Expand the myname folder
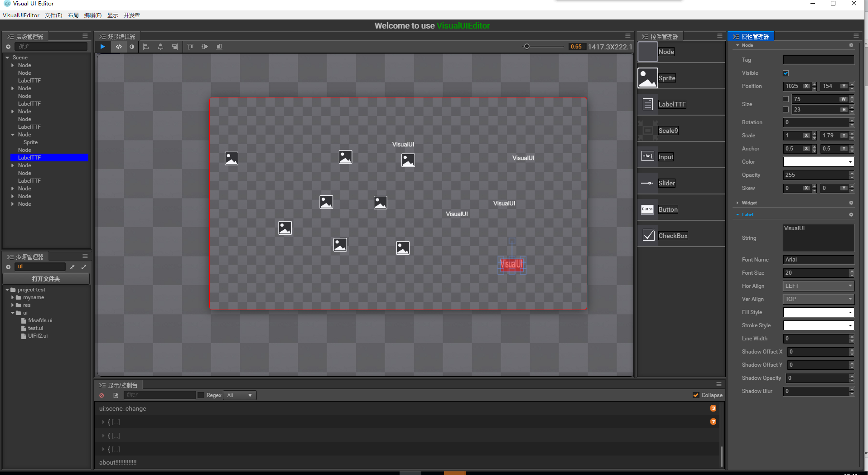The image size is (868, 475). pyautogui.click(x=13, y=297)
